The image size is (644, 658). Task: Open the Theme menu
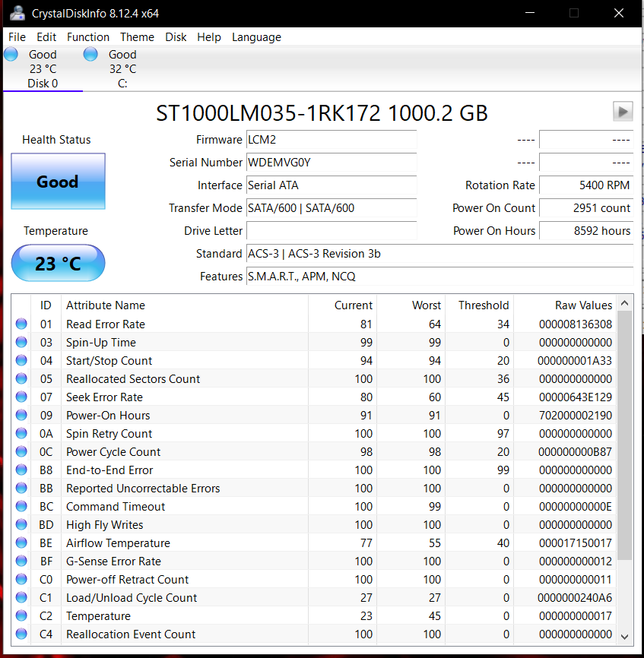[x=137, y=37]
